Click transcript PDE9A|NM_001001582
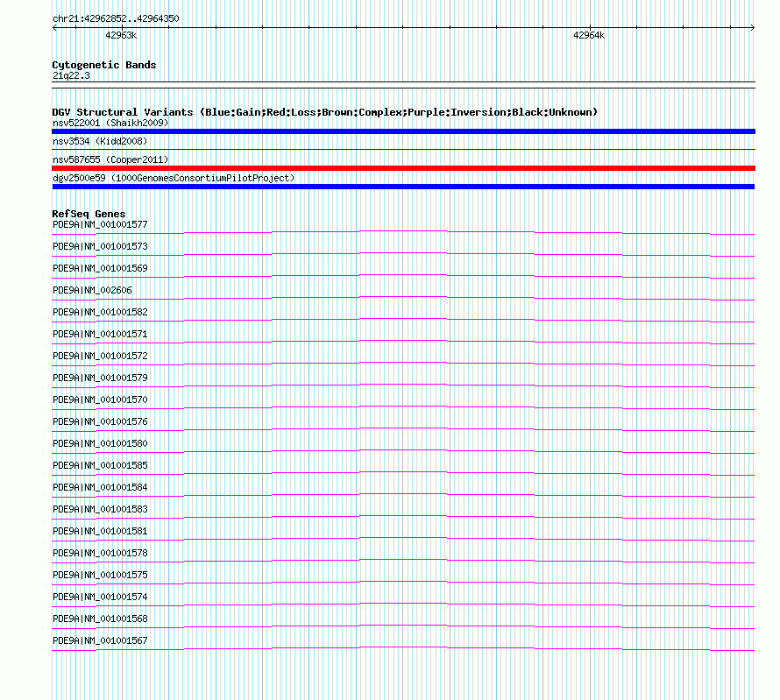The image size is (780, 700). [100, 312]
